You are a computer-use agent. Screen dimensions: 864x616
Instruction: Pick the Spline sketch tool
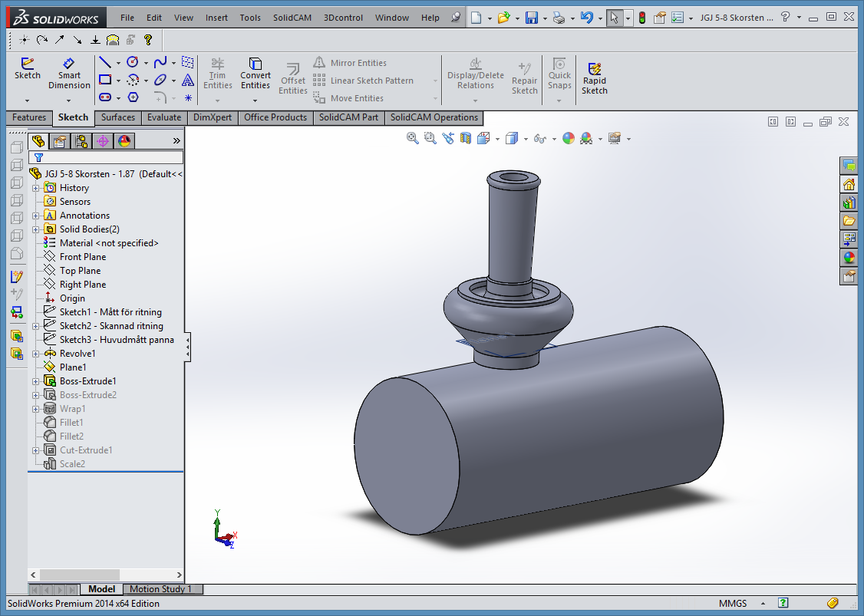pos(160,62)
